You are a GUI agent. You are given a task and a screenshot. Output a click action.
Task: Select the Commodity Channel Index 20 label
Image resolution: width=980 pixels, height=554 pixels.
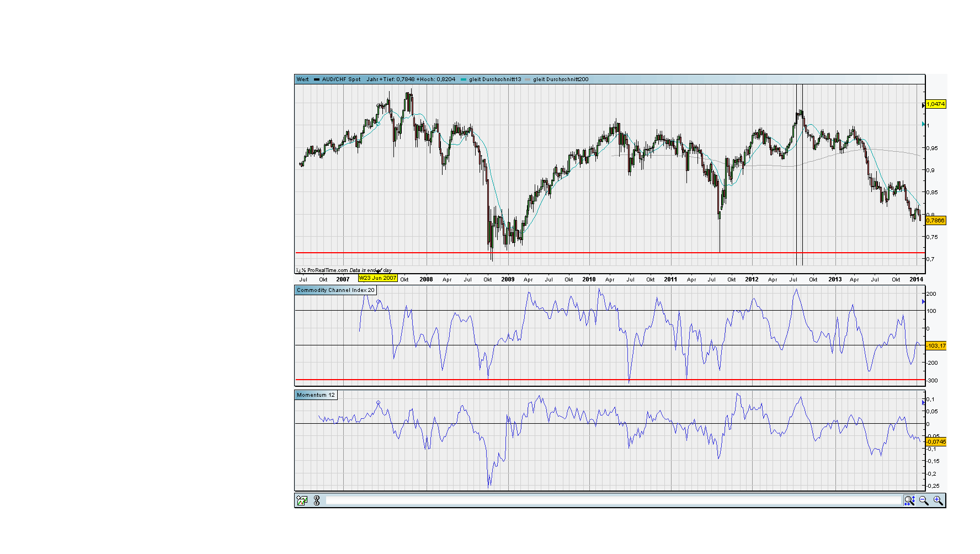click(x=335, y=290)
